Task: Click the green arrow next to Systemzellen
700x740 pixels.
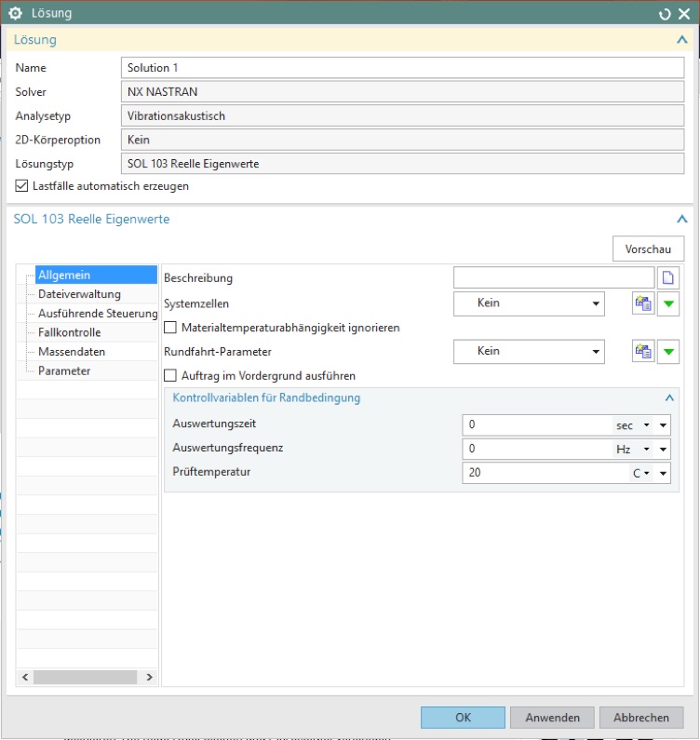Action: pyautogui.click(x=668, y=303)
